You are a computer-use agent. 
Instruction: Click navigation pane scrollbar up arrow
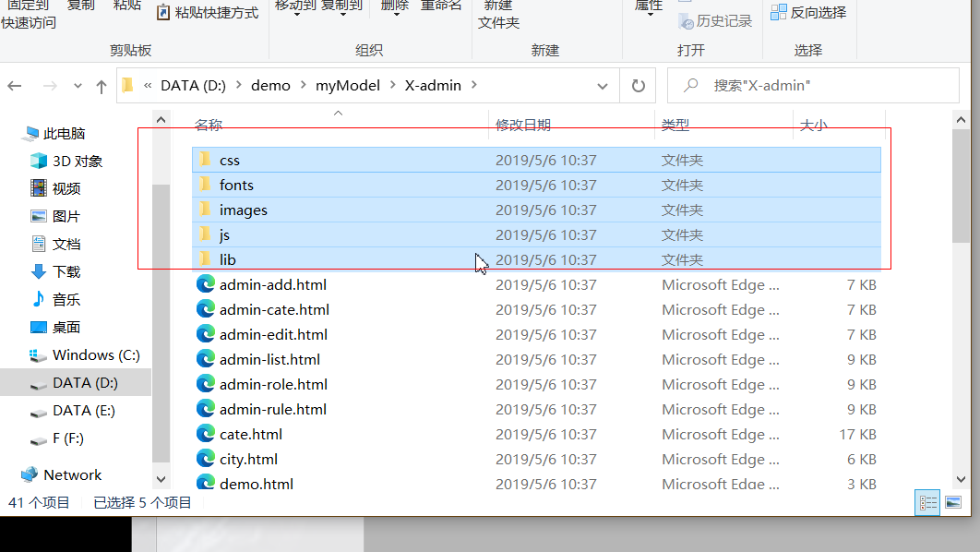point(161,119)
